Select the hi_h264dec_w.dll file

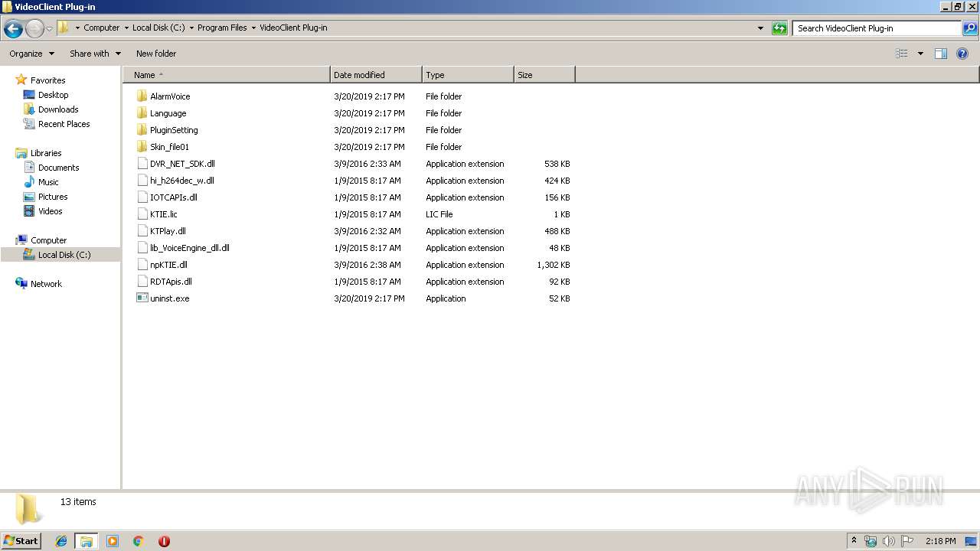(182, 181)
